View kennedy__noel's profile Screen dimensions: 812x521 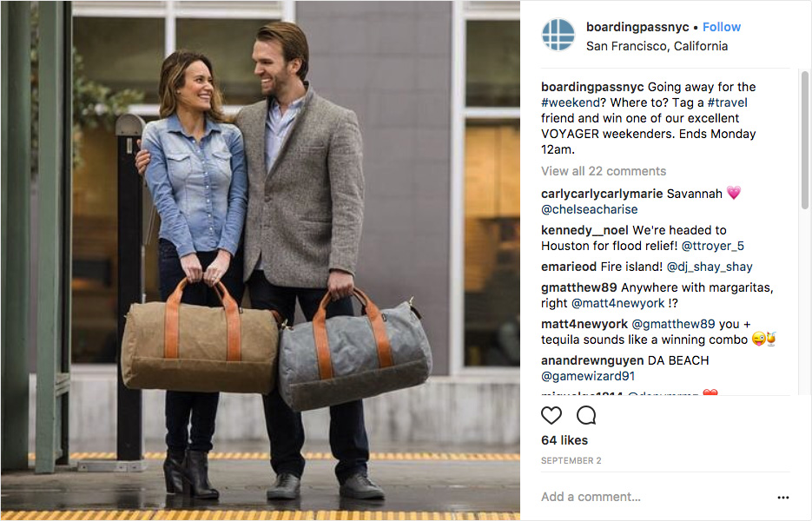tap(584, 230)
